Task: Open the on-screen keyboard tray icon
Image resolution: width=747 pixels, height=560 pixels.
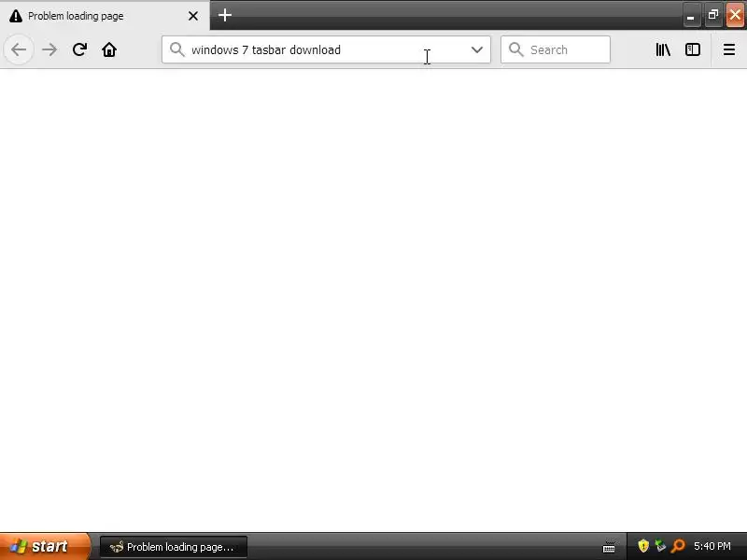Action: [609, 547]
